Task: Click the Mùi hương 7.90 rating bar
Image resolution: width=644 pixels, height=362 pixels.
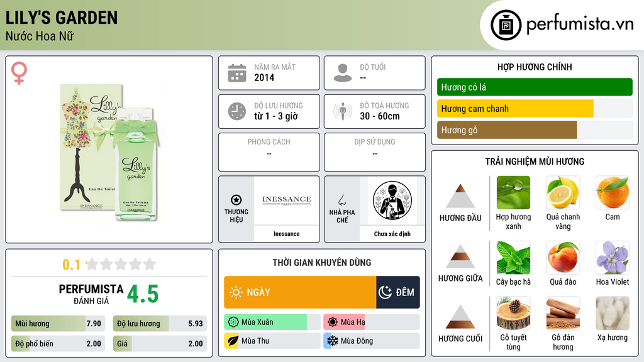Action: tap(58, 324)
